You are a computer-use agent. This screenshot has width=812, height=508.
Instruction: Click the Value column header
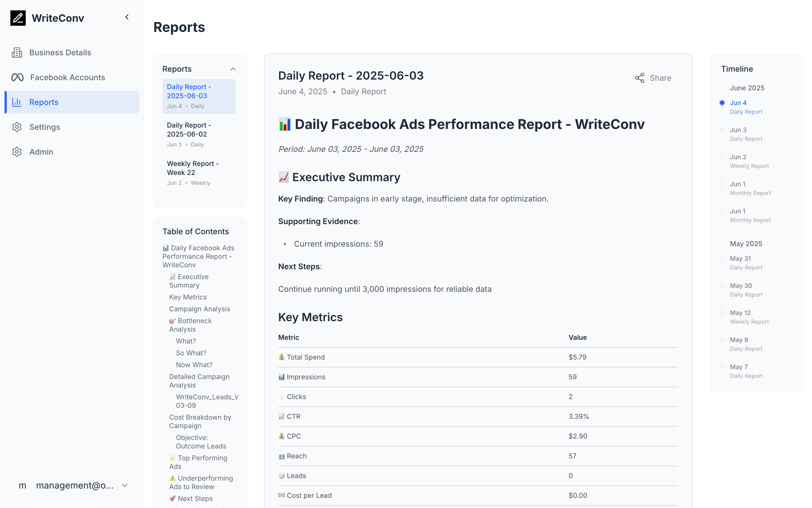click(577, 337)
